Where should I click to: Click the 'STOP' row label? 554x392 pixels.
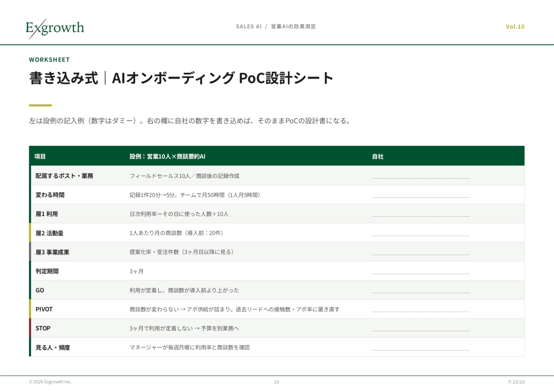tap(43, 328)
